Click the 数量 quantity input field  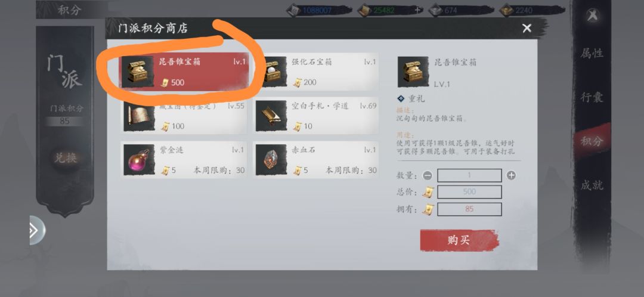(x=469, y=175)
